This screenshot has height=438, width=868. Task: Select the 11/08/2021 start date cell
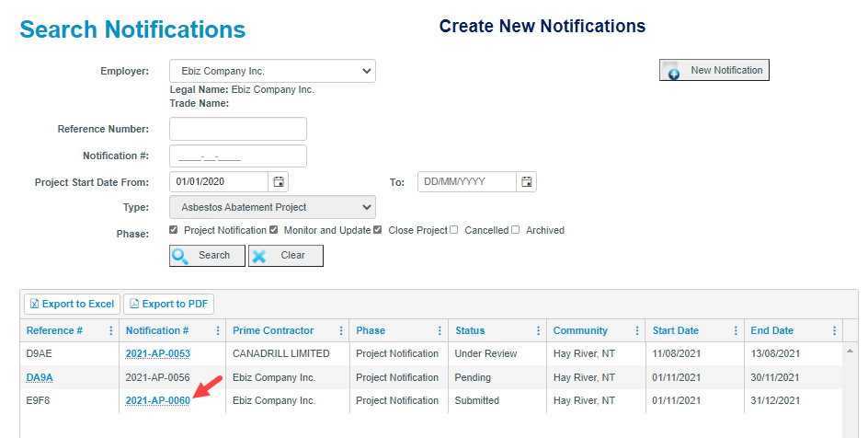coord(695,354)
